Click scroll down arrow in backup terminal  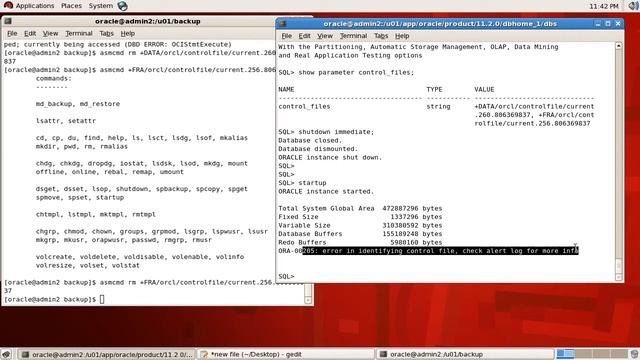tap(308, 300)
